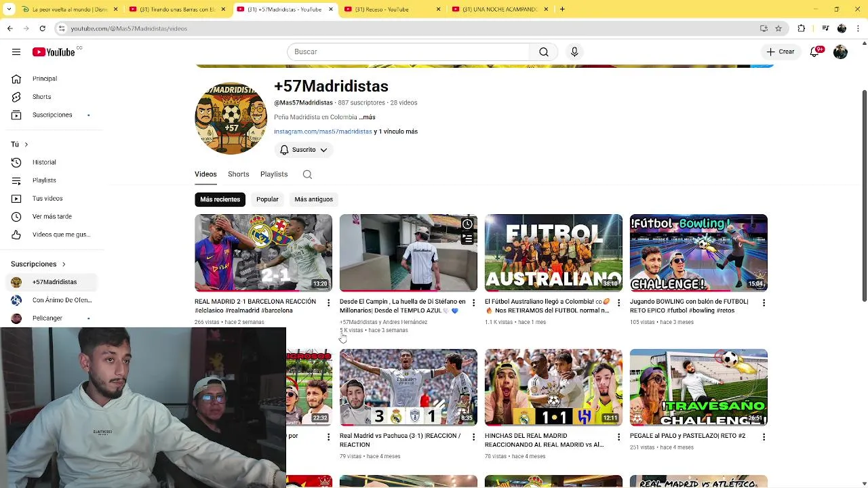
Task: Open options for REAL MADRID 2-1 BARCELONA video
Action: tap(328, 303)
